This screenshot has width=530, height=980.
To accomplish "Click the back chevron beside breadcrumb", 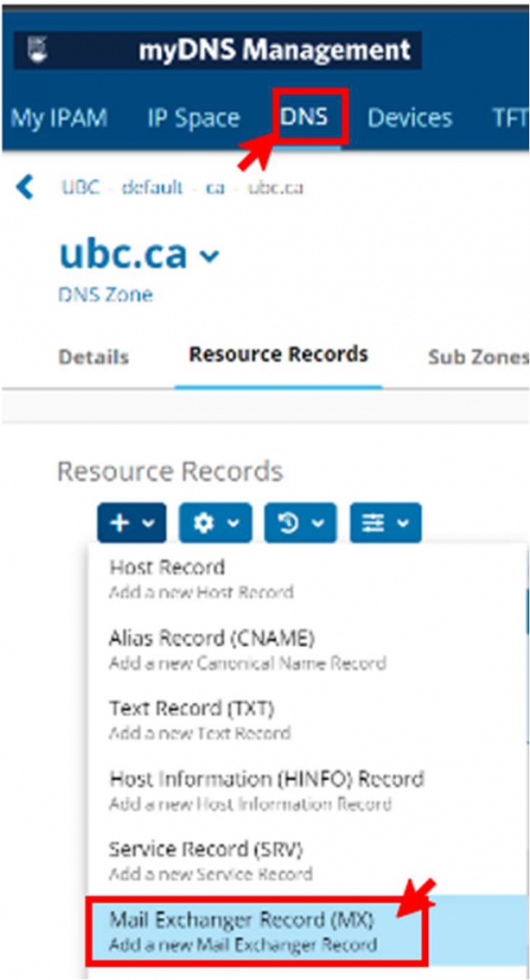I will point(26,187).
